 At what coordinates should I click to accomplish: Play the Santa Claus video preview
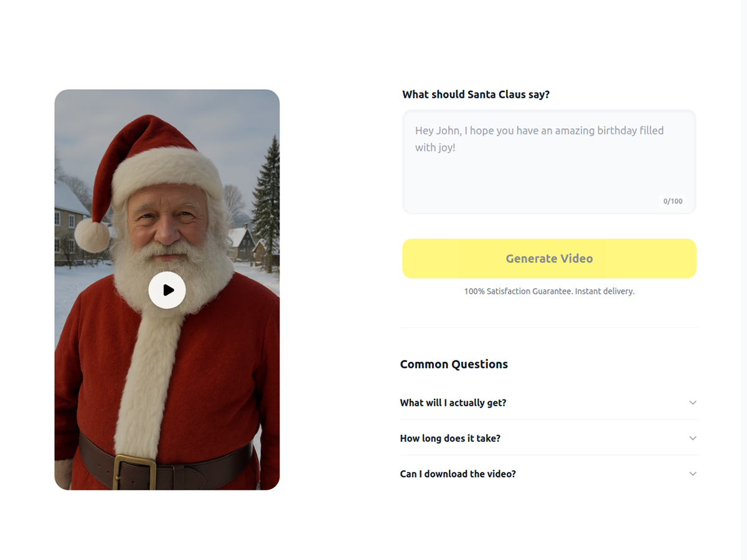coord(167,290)
